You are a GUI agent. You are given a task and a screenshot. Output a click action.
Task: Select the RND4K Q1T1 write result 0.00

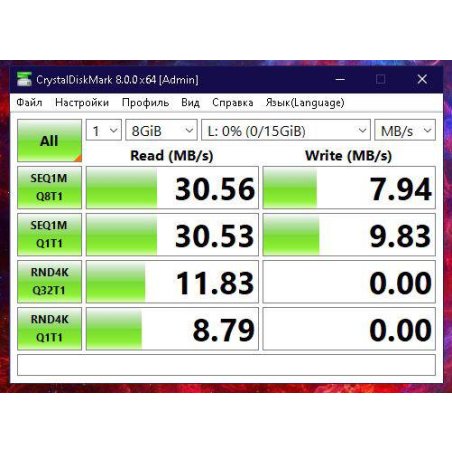pos(349,329)
